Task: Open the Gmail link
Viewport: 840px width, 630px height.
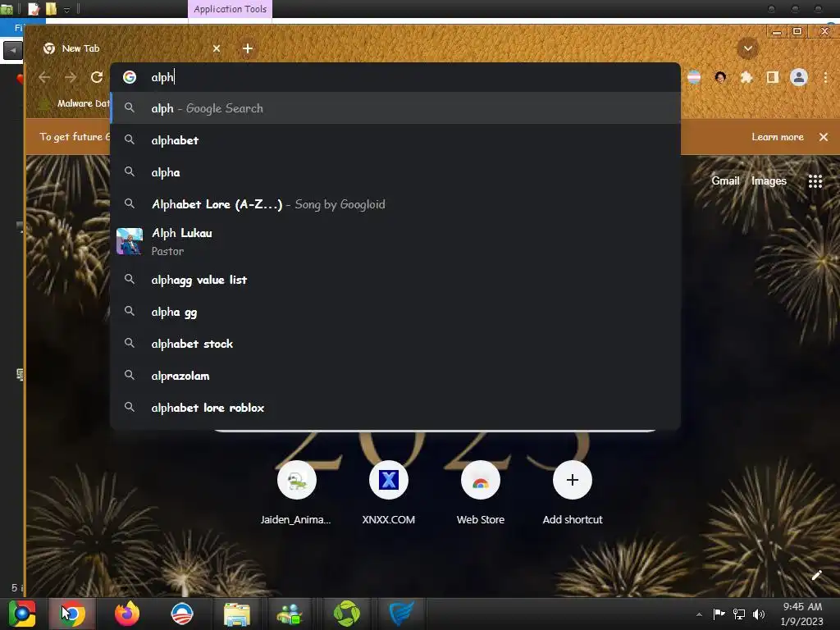Action: [x=725, y=181]
